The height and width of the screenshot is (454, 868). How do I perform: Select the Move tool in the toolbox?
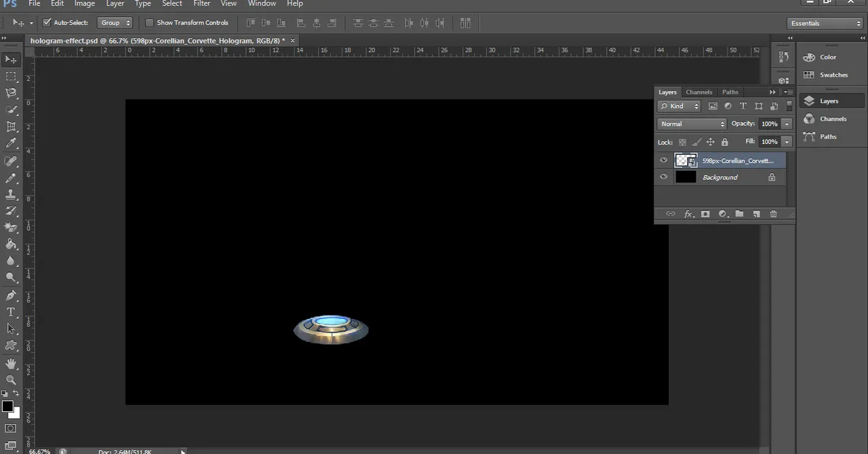(x=11, y=60)
